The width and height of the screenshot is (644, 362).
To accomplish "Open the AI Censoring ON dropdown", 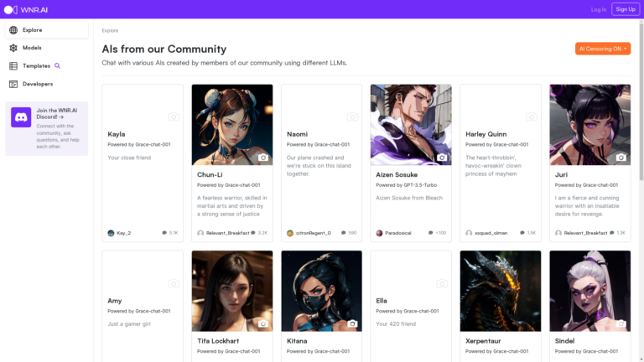I will [603, 49].
